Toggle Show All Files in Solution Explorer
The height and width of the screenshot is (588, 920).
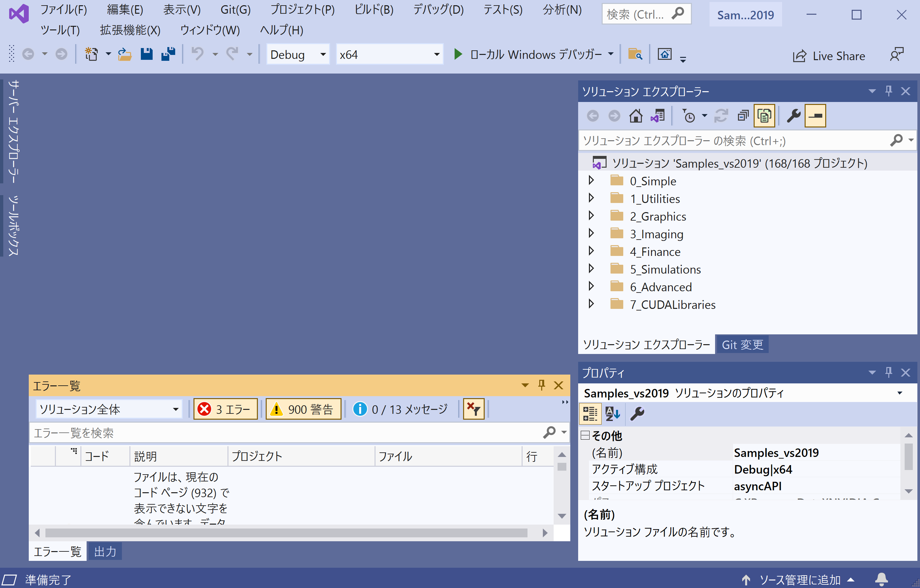(x=764, y=116)
